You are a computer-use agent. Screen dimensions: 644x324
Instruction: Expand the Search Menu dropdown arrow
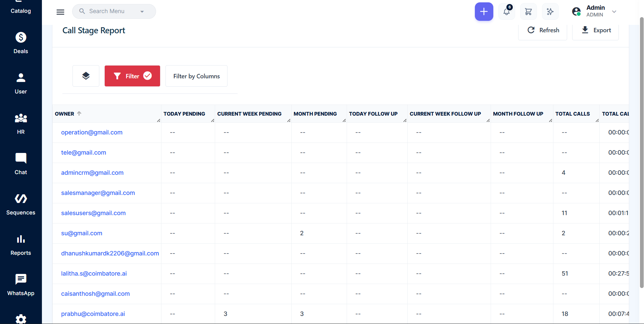coord(142,11)
